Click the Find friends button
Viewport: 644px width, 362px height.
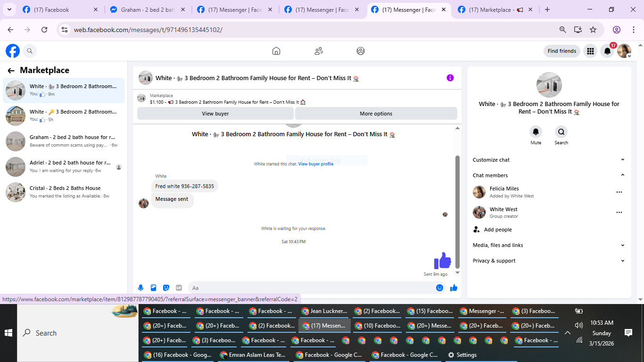tap(561, 51)
